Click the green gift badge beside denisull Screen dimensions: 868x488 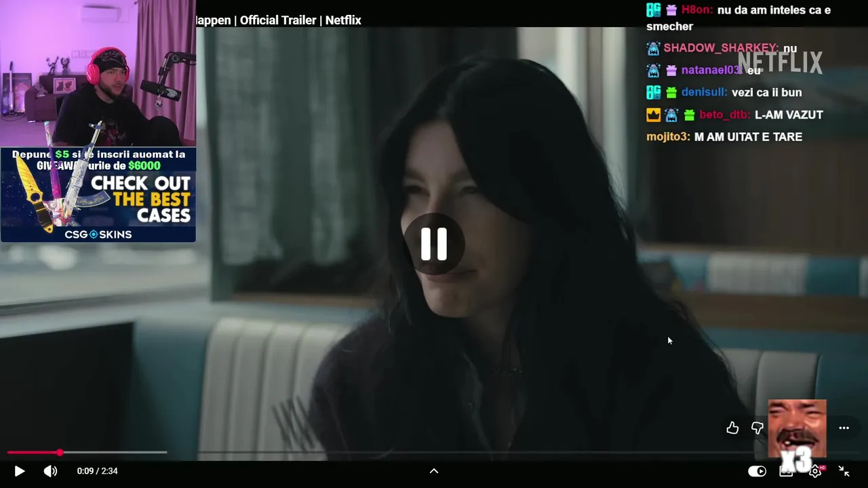[x=671, y=93]
